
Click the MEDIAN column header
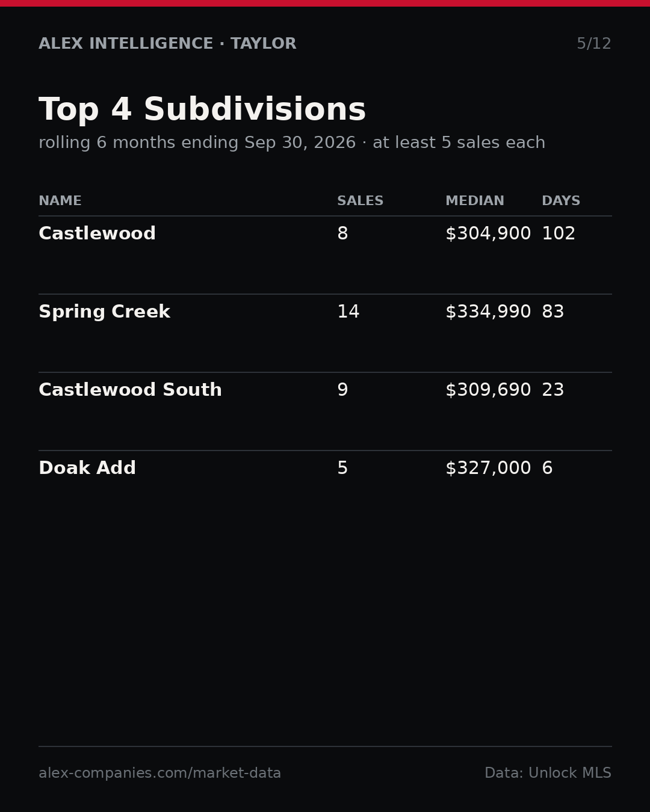click(475, 201)
